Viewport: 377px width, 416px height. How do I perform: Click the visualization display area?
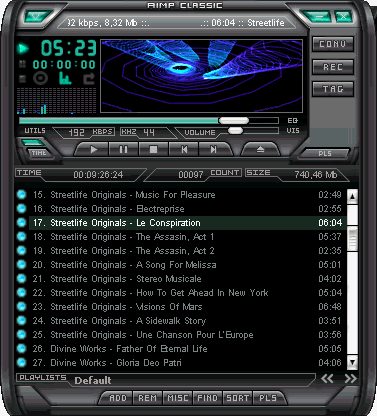coord(202,76)
